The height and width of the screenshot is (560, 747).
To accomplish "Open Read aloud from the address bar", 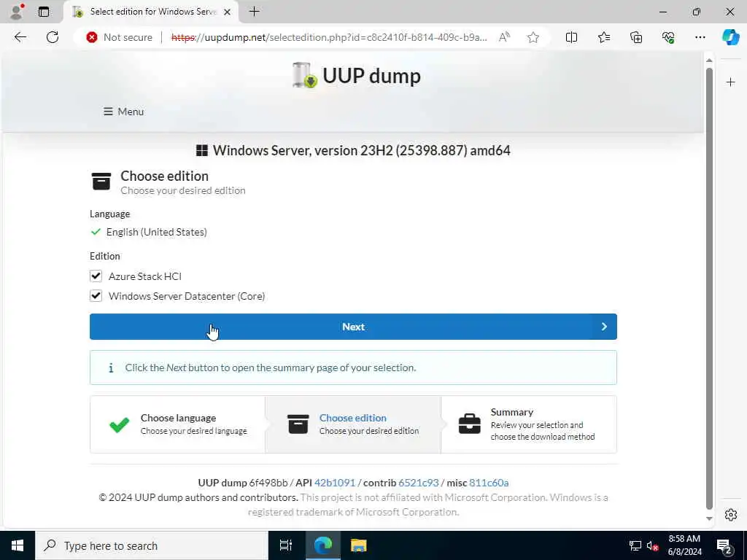I will [x=504, y=37].
